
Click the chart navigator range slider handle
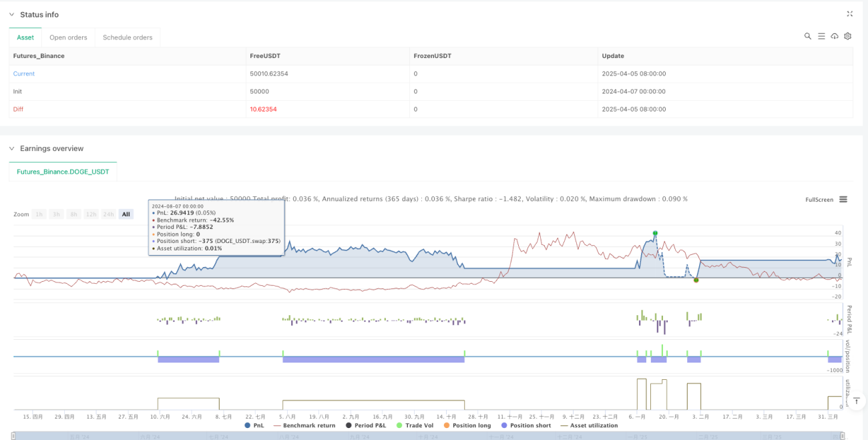pyautogui.click(x=13, y=435)
